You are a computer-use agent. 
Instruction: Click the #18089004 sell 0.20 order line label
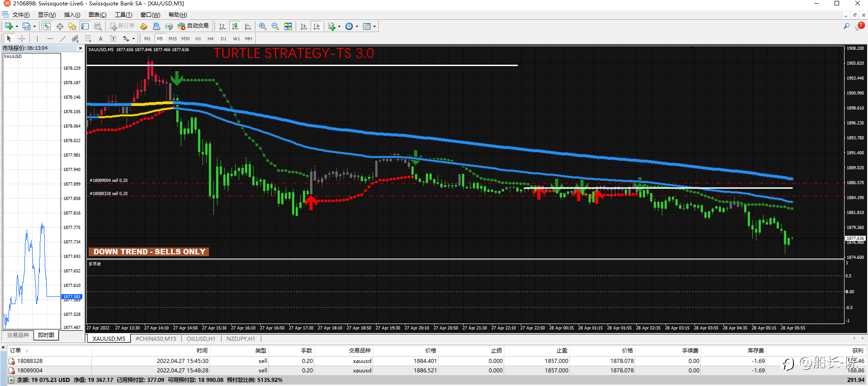(x=108, y=180)
